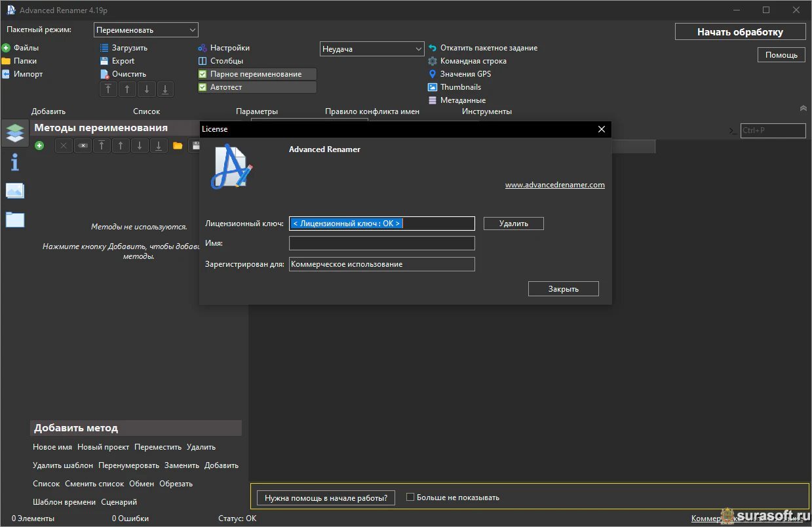Image resolution: width=812 pixels, height=527 pixels.
Task: Click the Файлы add files icon
Action: [x=6, y=48]
